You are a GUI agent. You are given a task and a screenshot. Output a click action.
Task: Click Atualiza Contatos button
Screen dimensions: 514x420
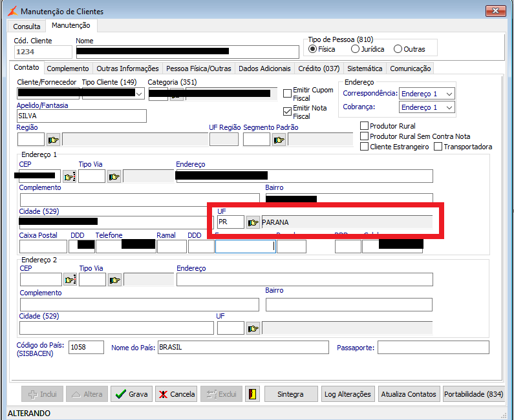pos(409,394)
